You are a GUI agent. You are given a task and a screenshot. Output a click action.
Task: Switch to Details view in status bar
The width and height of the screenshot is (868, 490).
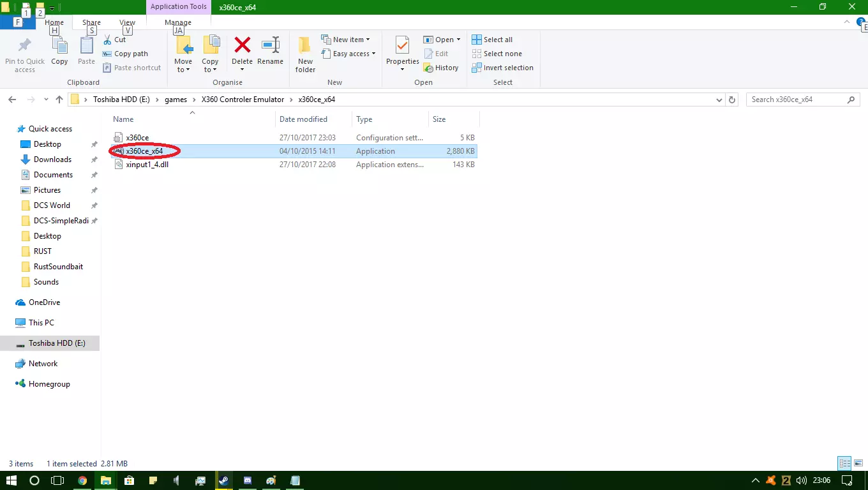tap(844, 464)
